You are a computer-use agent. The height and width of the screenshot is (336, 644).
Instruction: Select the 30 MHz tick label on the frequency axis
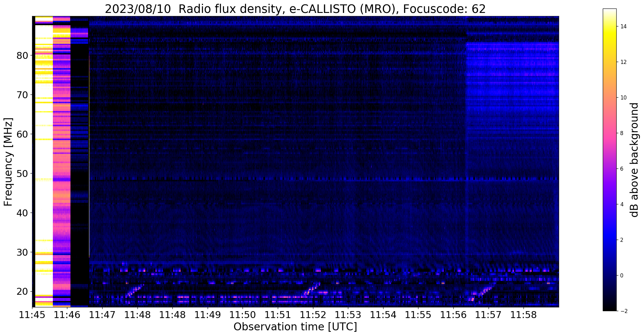pyautogui.click(x=22, y=253)
